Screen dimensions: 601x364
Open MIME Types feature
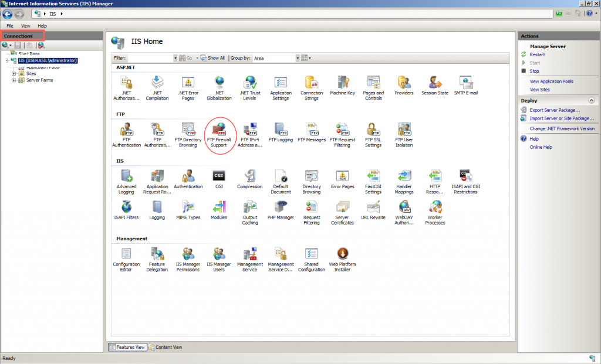point(188,210)
